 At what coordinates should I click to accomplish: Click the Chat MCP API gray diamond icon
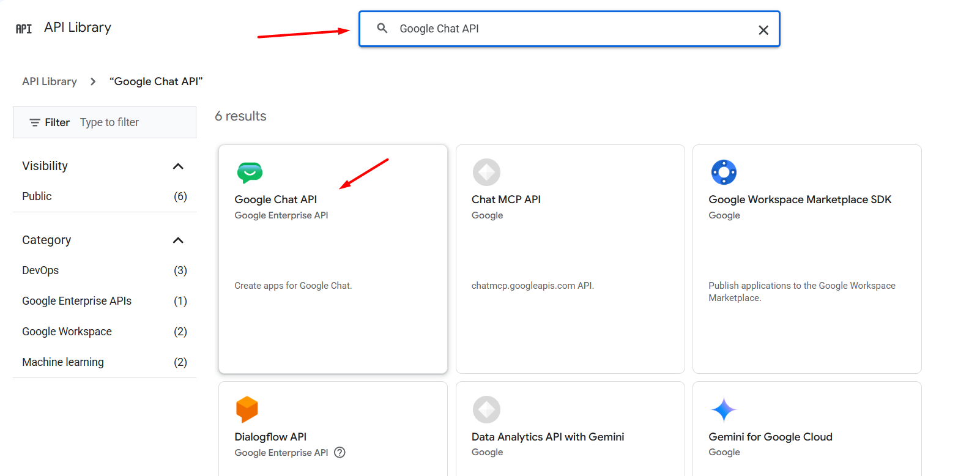[486, 173]
